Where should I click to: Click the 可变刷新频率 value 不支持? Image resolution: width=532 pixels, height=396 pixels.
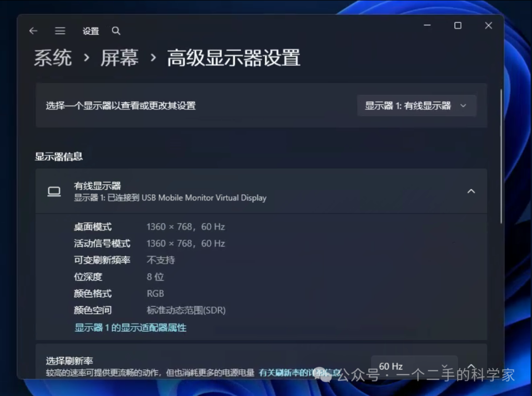click(x=161, y=260)
